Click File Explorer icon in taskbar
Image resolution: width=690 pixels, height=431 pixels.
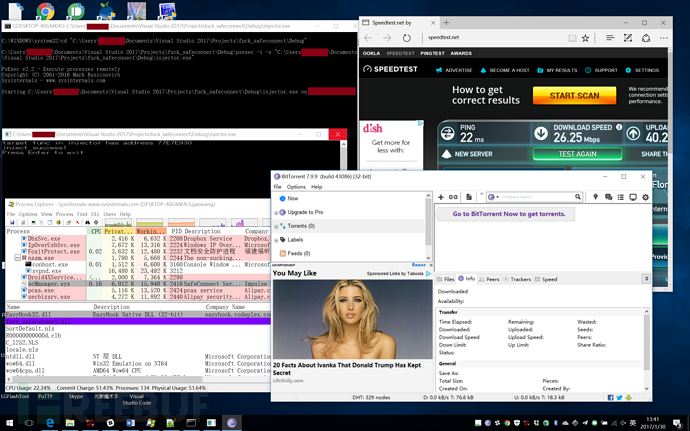tap(70, 423)
